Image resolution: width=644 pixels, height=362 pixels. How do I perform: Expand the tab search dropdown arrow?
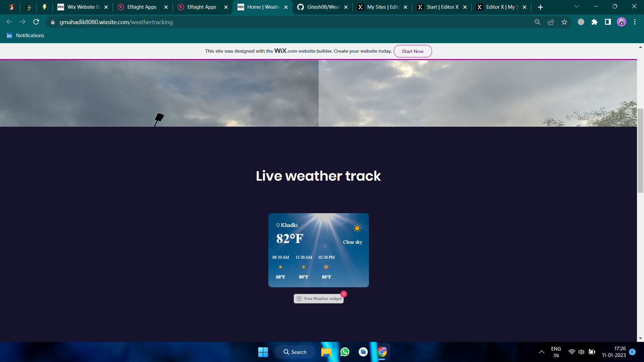point(577,7)
